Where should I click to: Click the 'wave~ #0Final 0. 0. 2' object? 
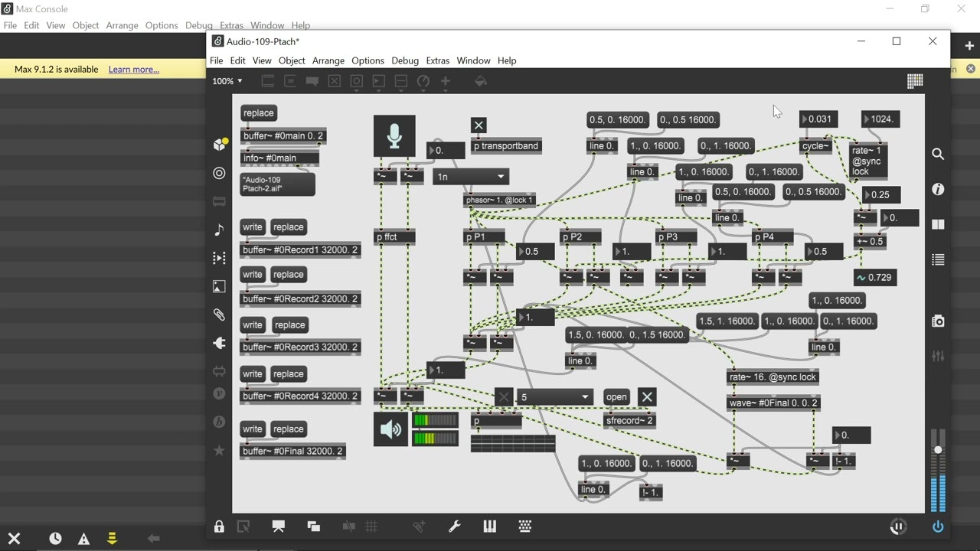[773, 403]
